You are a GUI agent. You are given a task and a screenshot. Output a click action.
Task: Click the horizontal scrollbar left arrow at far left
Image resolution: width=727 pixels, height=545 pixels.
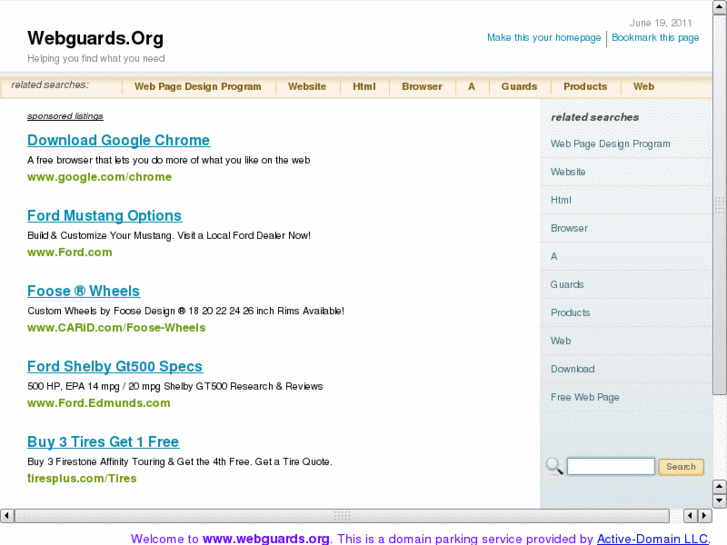[x=6, y=515]
